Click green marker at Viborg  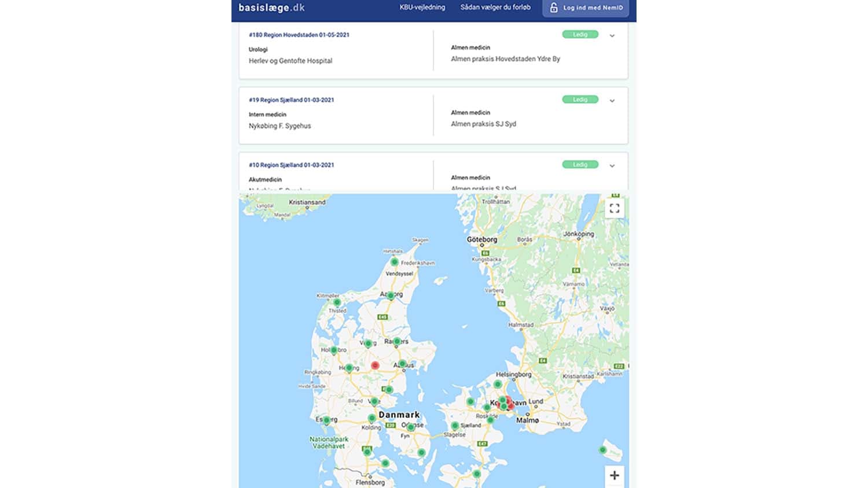(x=368, y=343)
